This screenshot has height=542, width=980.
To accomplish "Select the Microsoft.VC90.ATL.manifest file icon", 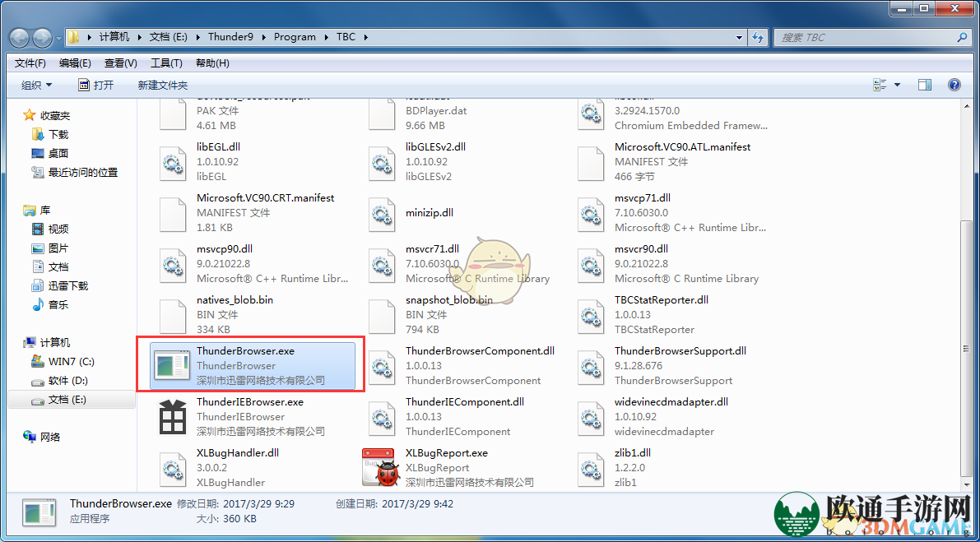I will [590, 162].
